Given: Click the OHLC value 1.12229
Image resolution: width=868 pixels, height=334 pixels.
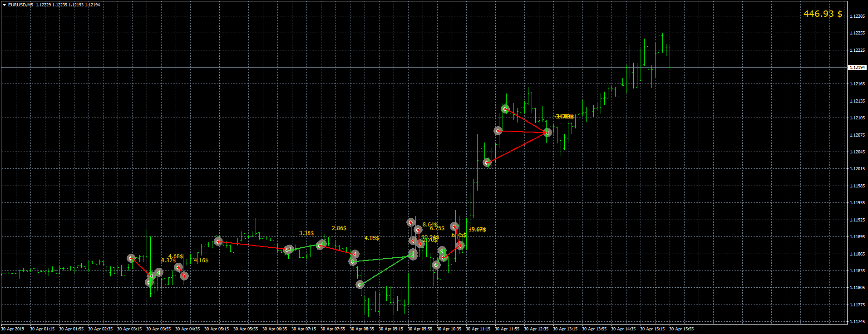Looking at the screenshot, I should [x=43, y=5].
